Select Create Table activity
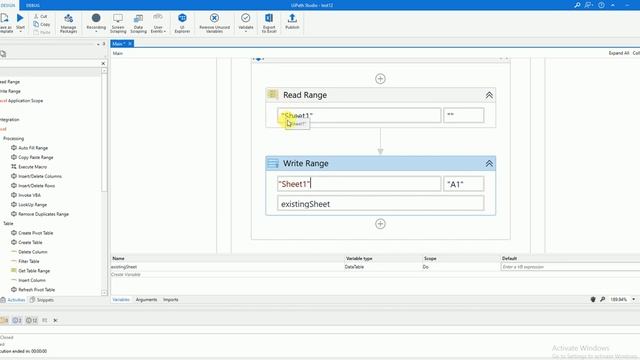This screenshot has width=640, height=360. pos(27,242)
